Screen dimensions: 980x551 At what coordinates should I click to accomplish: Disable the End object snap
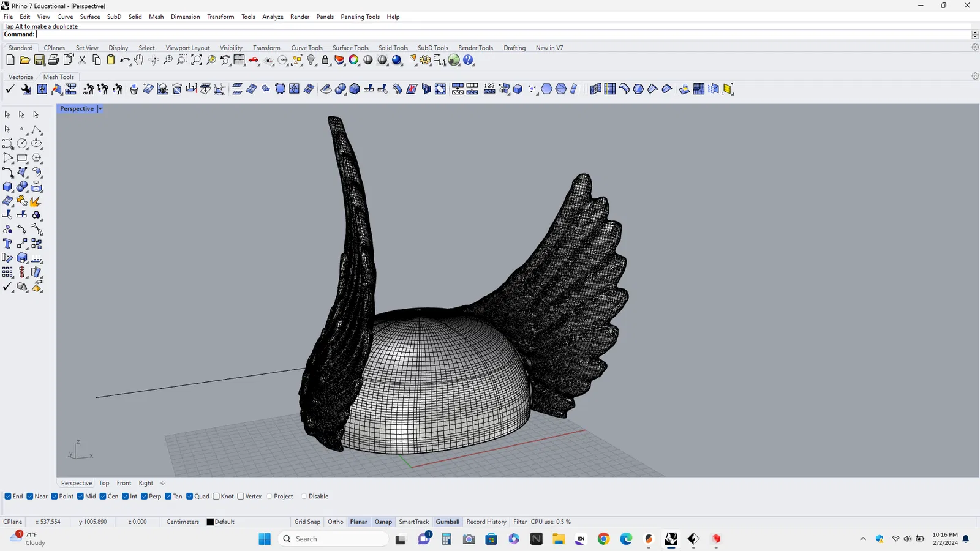click(x=8, y=497)
